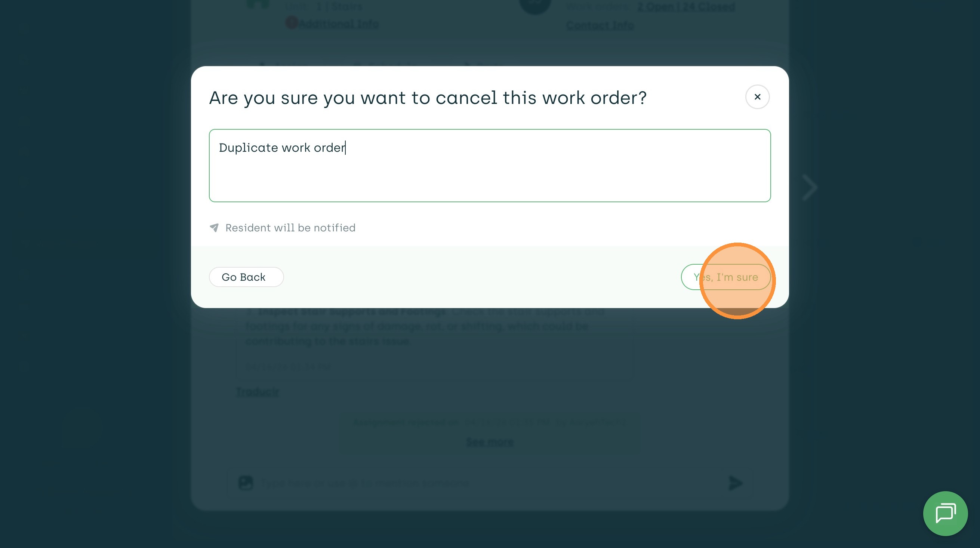980x548 pixels.
Task: Expand the See more link
Action: point(490,442)
